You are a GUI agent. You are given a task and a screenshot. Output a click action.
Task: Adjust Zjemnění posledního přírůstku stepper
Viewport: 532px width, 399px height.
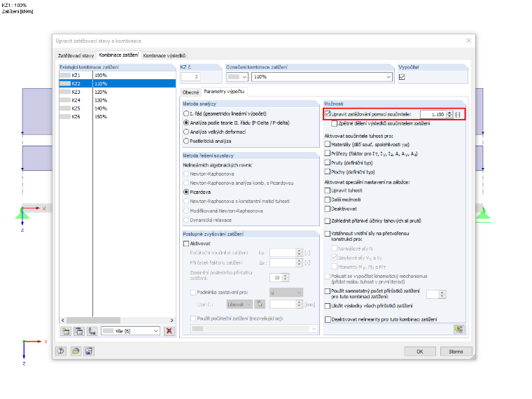(285, 277)
